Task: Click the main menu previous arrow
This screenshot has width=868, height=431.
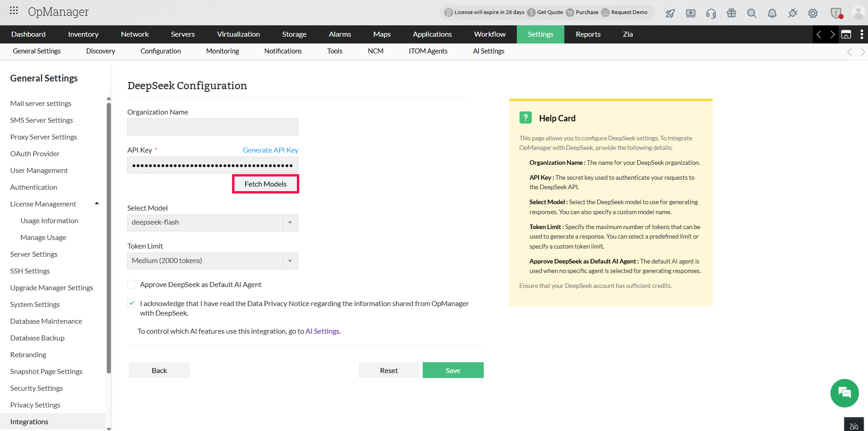Action: pyautogui.click(x=819, y=34)
